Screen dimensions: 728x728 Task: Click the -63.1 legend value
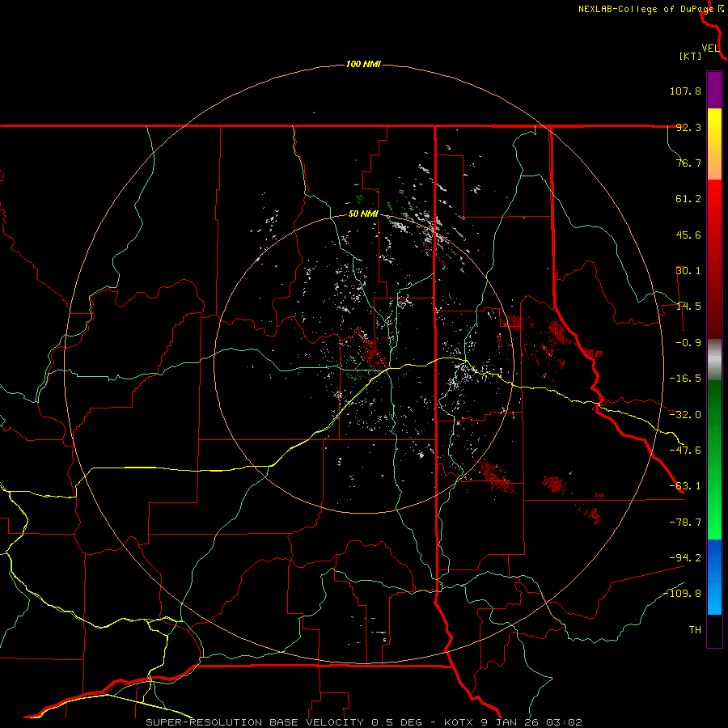tap(685, 486)
